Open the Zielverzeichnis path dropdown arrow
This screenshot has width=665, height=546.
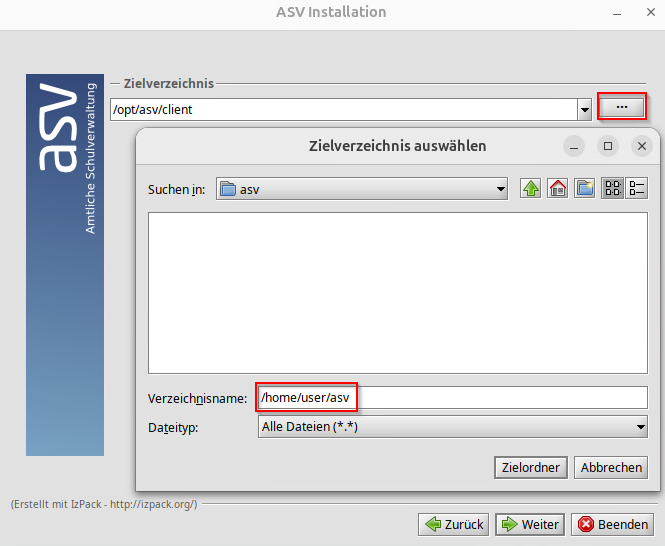pyautogui.click(x=584, y=109)
